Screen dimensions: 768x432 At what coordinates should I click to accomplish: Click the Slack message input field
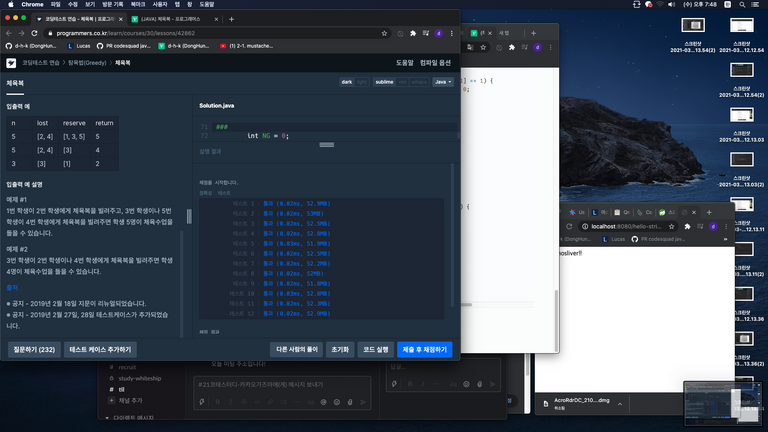click(x=282, y=385)
